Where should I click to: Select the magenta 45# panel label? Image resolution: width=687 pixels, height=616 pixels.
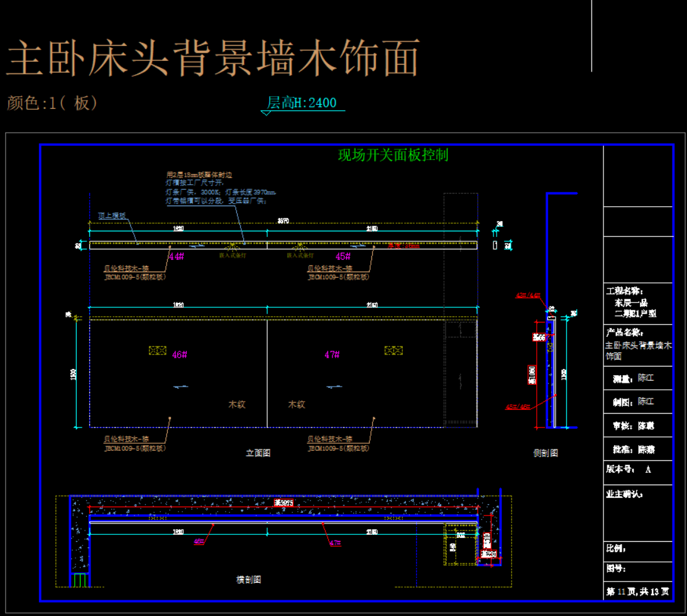click(343, 256)
